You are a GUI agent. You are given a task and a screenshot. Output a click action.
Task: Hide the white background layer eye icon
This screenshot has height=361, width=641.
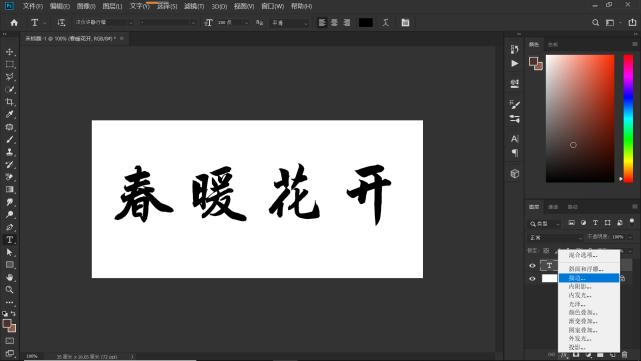click(x=532, y=279)
